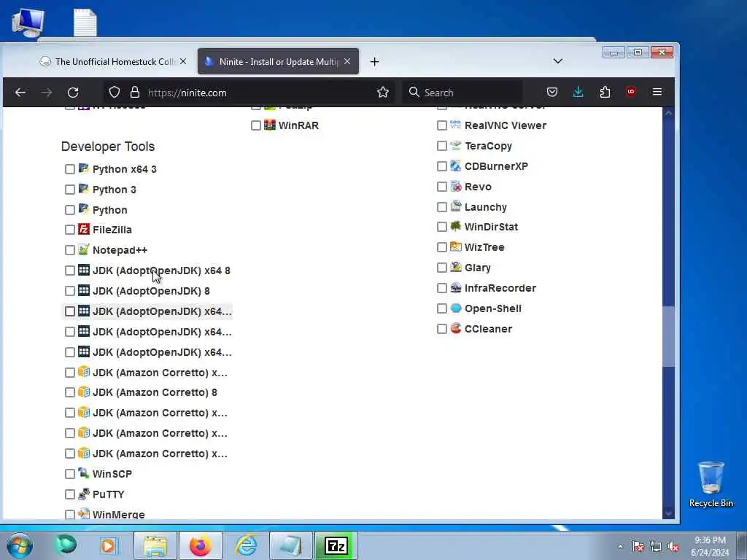747x560 pixels.
Task: Open the Recycle Bin on the desktop
Action: [x=711, y=484]
